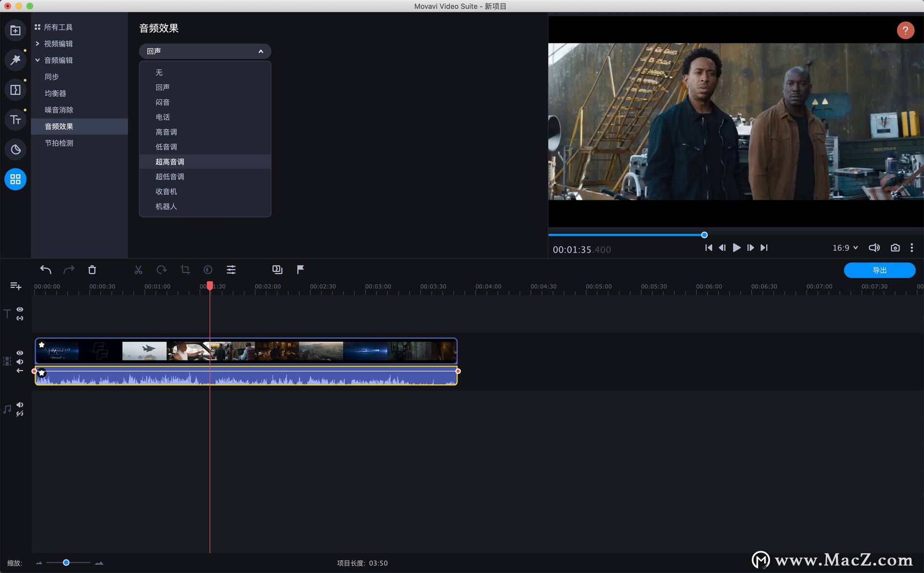924x573 pixels.
Task: Play the preview video
Action: pyautogui.click(x=736, y=248)
